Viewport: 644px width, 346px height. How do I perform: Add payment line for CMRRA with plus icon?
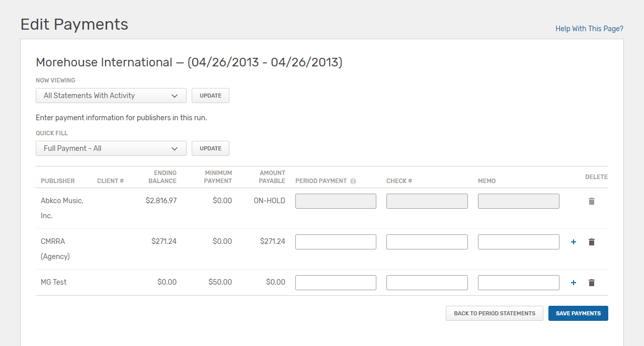coord(574,242)
